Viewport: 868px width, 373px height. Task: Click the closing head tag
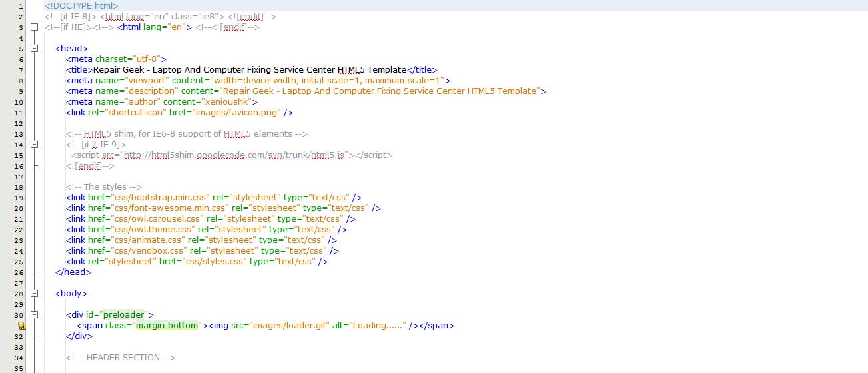pos(74,272)
